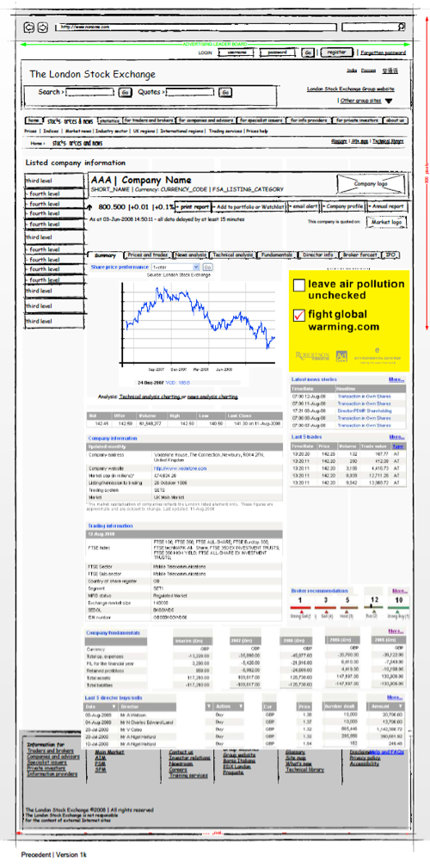Image resolution: width=430 pixels, height=868 pixels.
Task: Click the about us navigation tab
Action: coord(395,120)
